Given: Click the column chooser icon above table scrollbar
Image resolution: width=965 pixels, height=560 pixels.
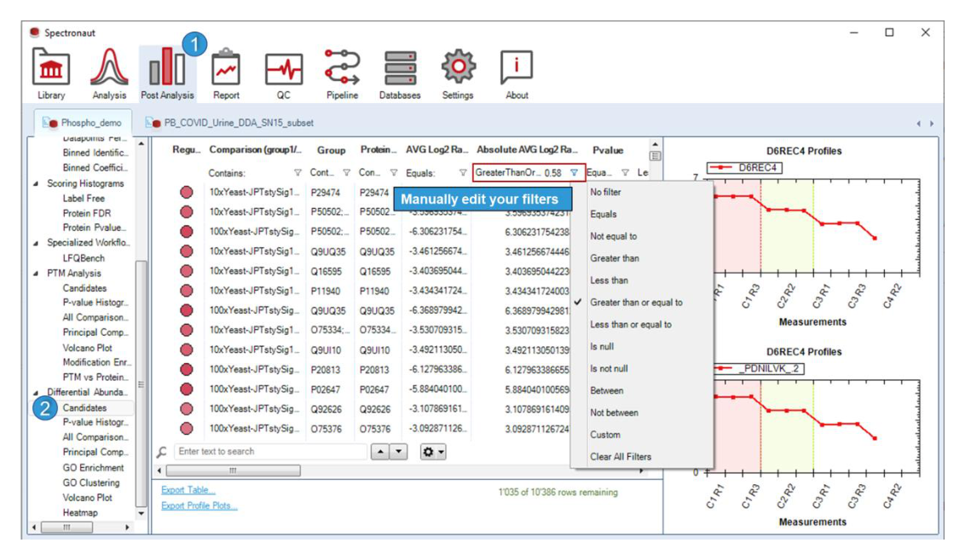Looking at the screenshot, I should pyautogui.click(x=655, y=156).
